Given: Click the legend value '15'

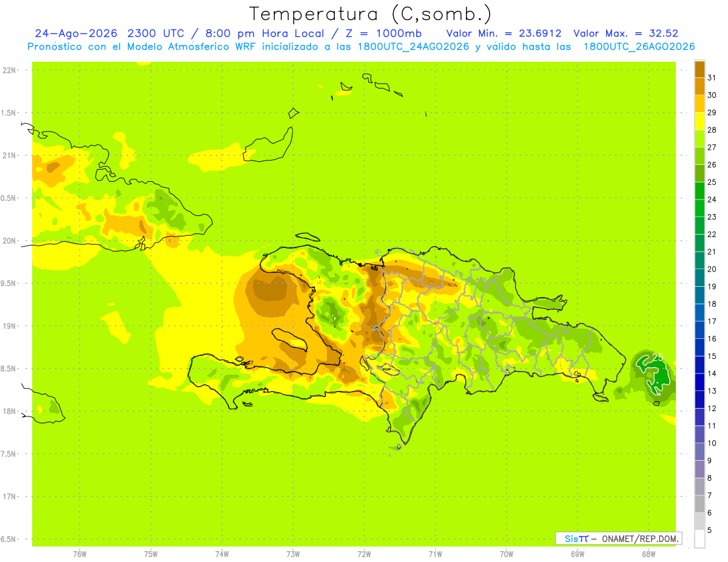Looking at the screenshot, I should 712,356.
